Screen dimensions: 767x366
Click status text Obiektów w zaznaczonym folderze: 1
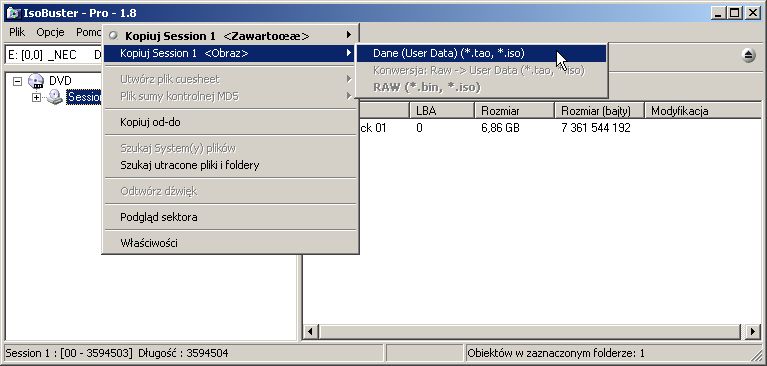(x=556, y=353)
